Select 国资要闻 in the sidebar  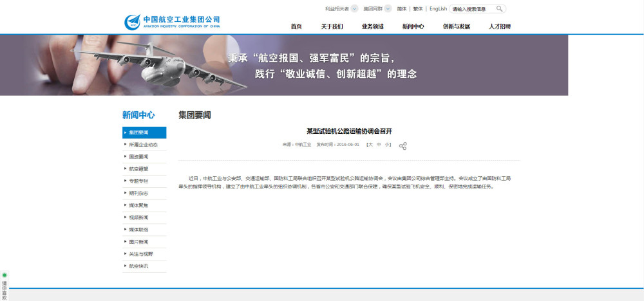[x=144, y=157]
